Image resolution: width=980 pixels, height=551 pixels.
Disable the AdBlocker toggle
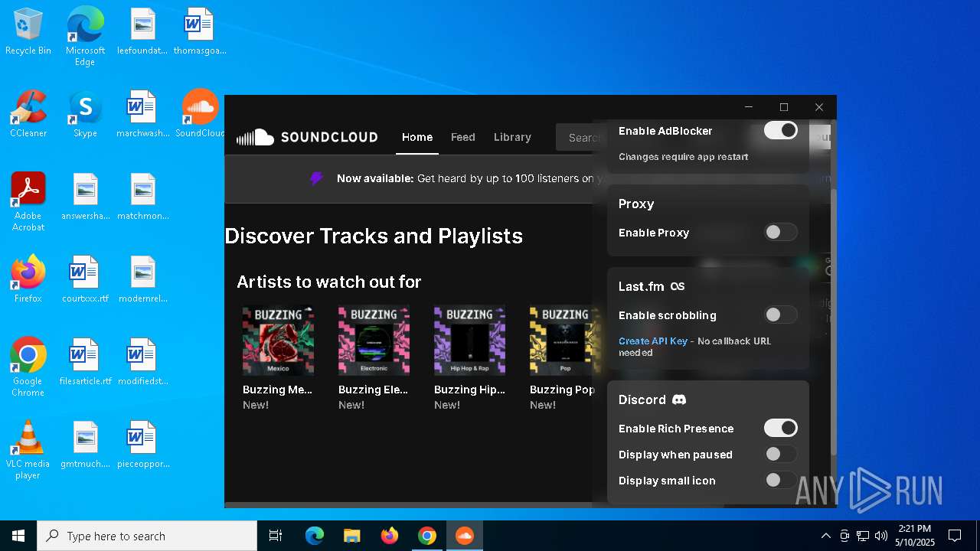[x=781, y=130]
